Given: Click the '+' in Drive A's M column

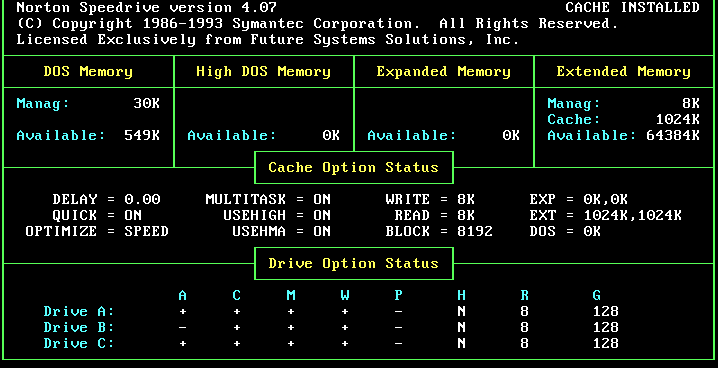Looking at the screenshot, I should pyautogui.click(x=291, y=312).
